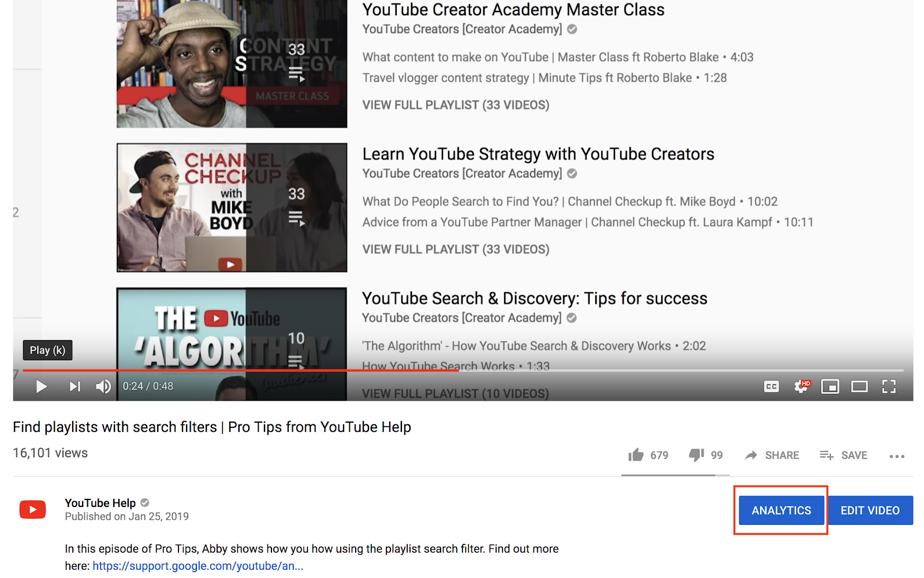Mute the video volume speaker icon
This screenshot has width=924, height=578.
click(103, 386)
